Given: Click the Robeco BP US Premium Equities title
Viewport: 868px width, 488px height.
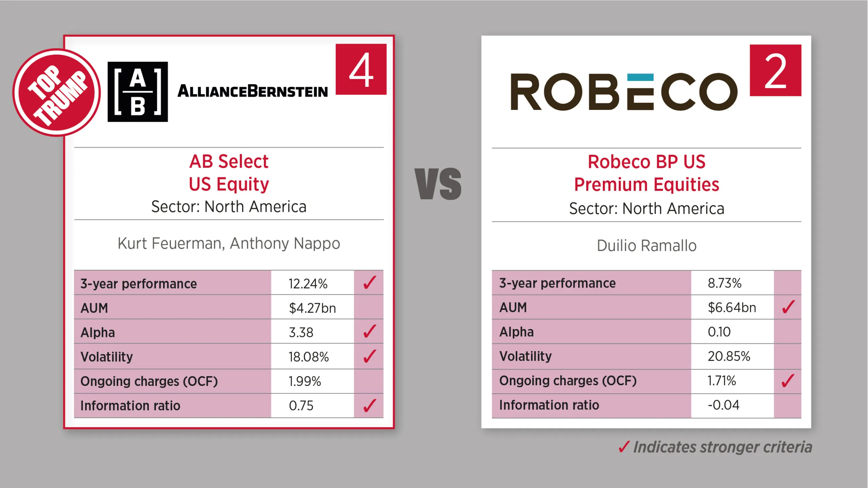Looking at the screenshot, I should click(646, 173).
